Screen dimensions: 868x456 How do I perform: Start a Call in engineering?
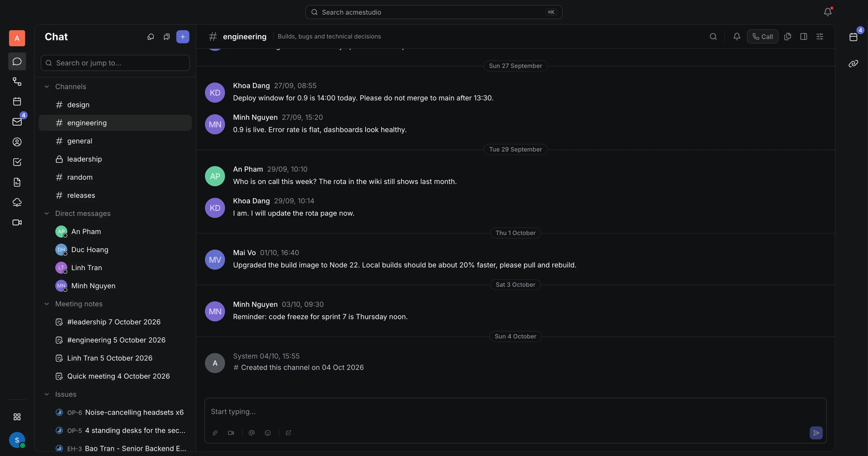pyautogui.click(x=763, y=36)
